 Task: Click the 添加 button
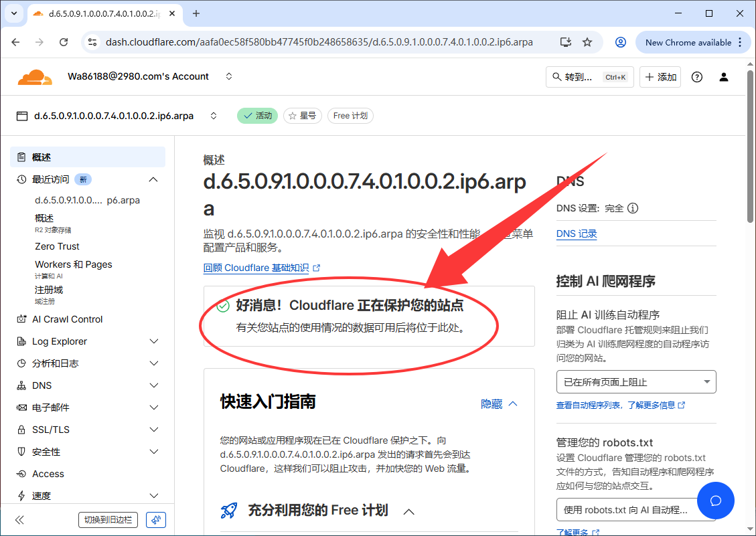pos(660,77)
